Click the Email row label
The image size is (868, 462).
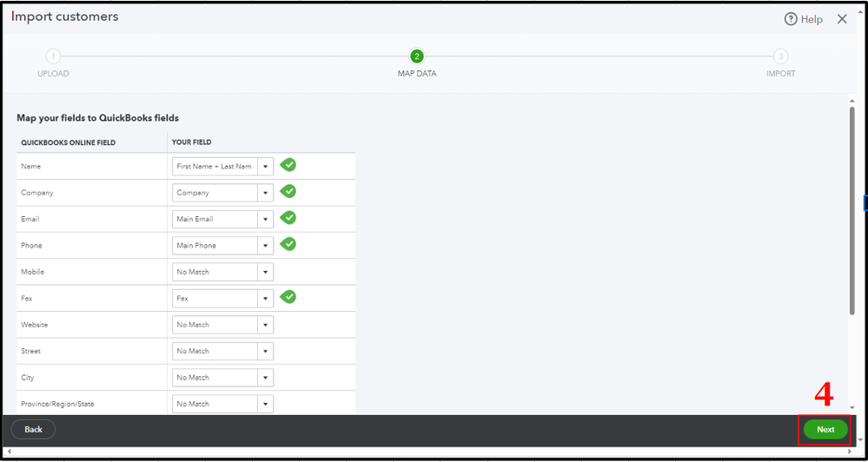(30, 219)
